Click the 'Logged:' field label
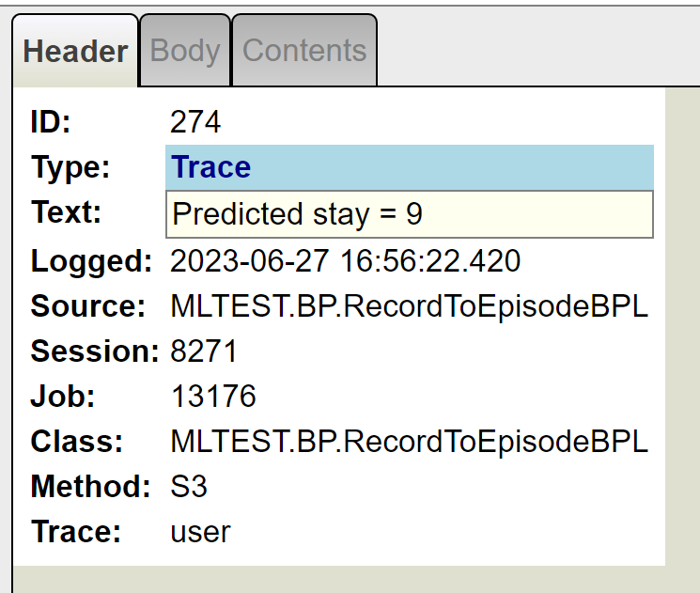The height and width of the screenshot is (593, 700). pos(91,260)
